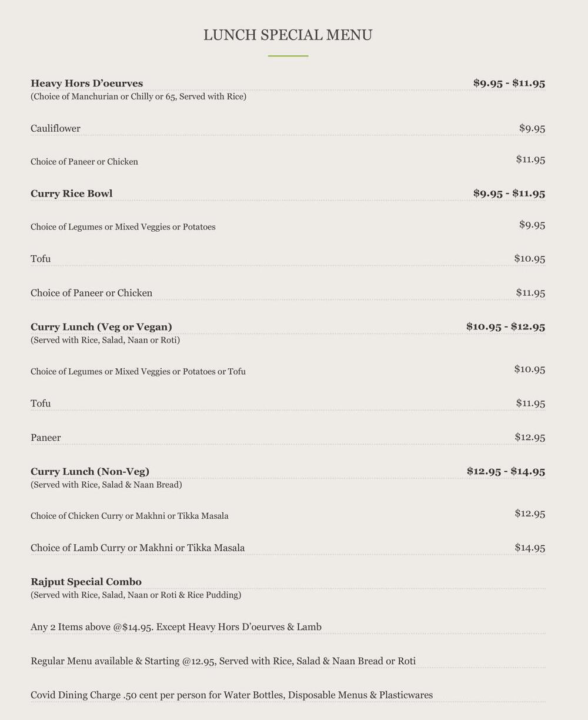Click the Choice of Chicken Curry item
This screenshot has height=720, width=588.
point(129,516)
